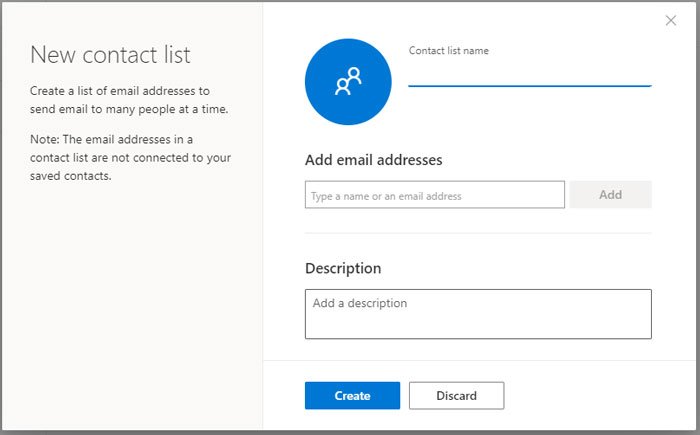Image resolution: width=700 pixels, height=435 pixels.
Task: Click the 'Type a name or an email address' box
Action: [434, 195]
